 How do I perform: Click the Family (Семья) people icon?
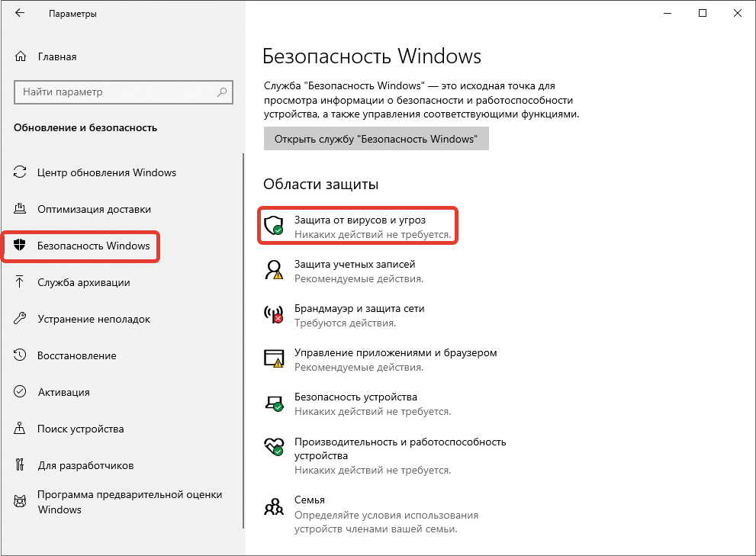(273, 506)
